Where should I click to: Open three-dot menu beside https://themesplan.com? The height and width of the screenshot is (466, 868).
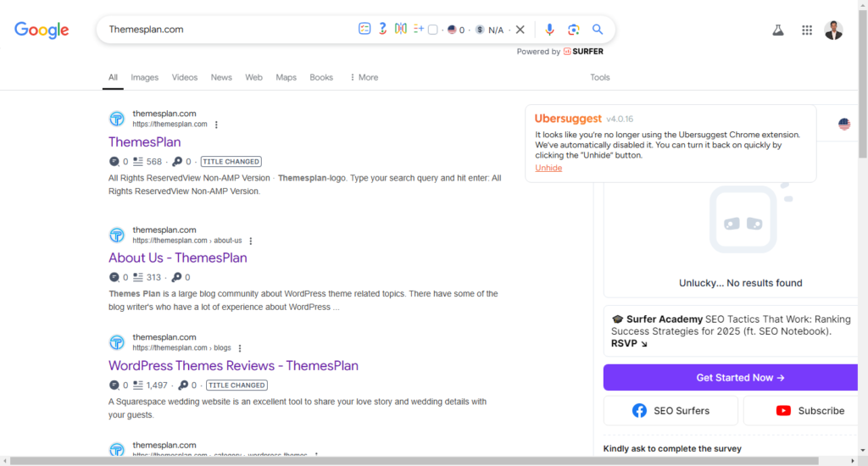point(216,125)
